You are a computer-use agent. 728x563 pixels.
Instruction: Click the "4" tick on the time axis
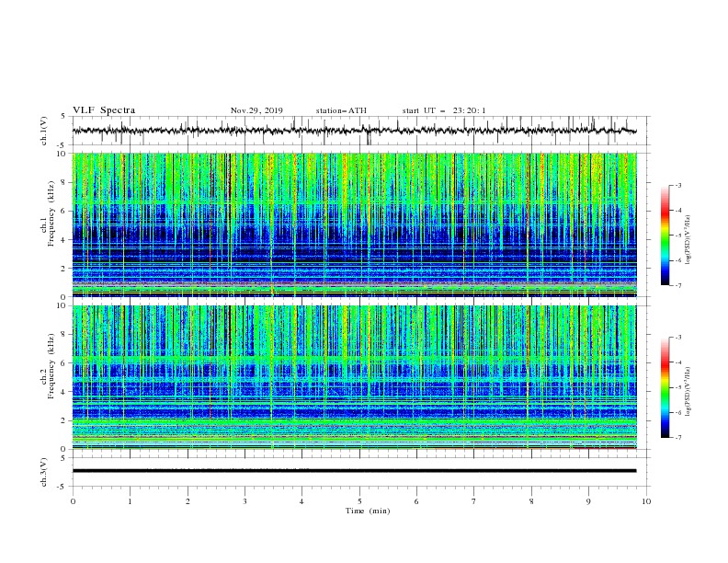click(301, 501)
